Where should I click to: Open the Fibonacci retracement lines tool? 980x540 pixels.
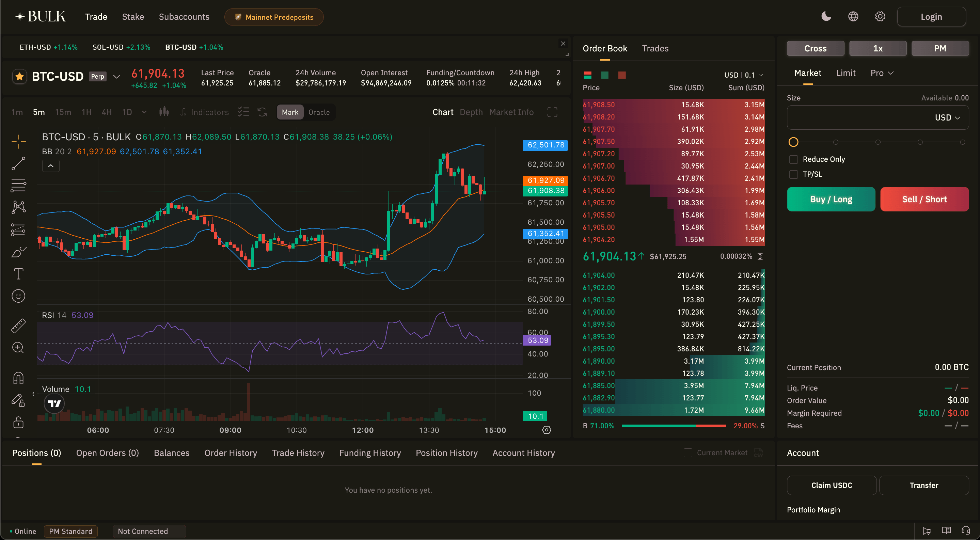click(x=18, y=186)
